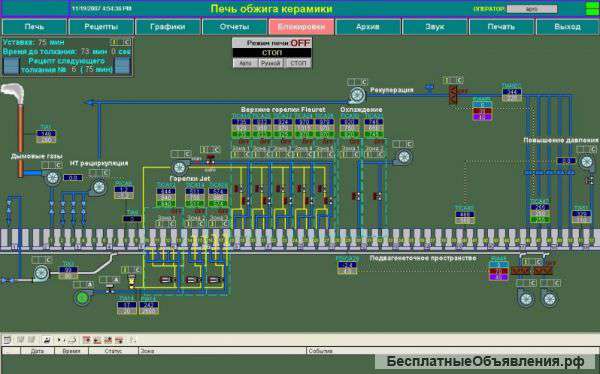Click the operator name field
Viewport: 600px width, 374px height.
tap(532, 9)
